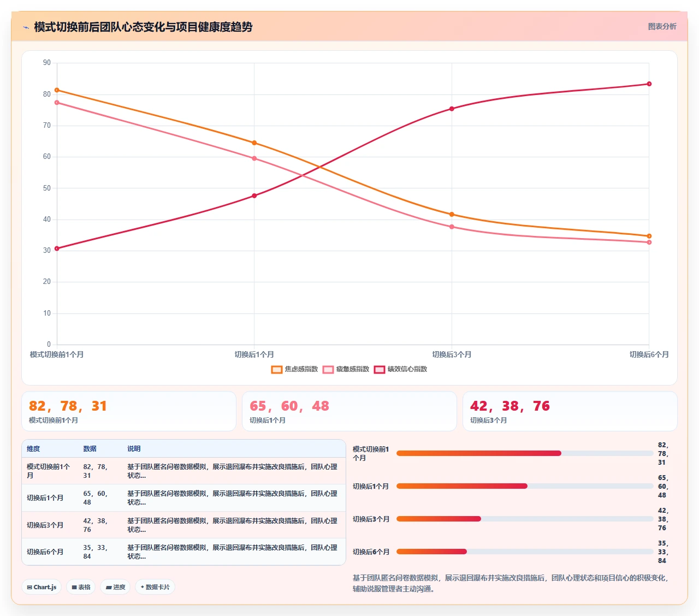Click the 切换后3个月 x-axis label
Screen dimensions: 699x616
point(452,355)
